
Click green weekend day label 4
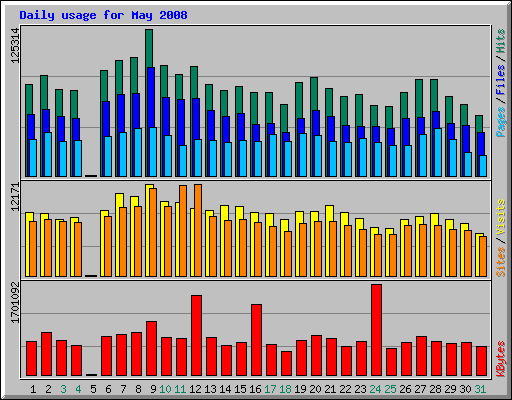click(78, 389)
